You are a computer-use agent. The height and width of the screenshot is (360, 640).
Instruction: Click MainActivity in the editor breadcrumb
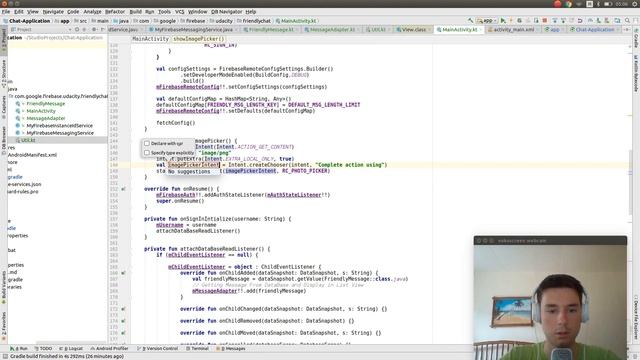150,39
